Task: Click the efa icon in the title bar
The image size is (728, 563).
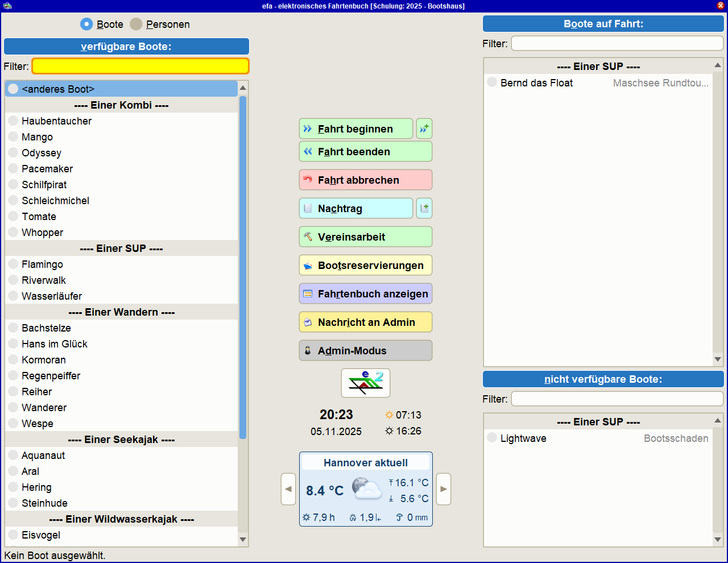Action: click(7, 6)
